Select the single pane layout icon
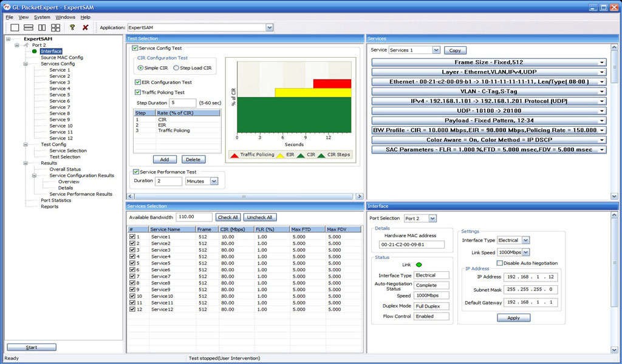This screenshot has height=364, width=622. tap(15, 27)
